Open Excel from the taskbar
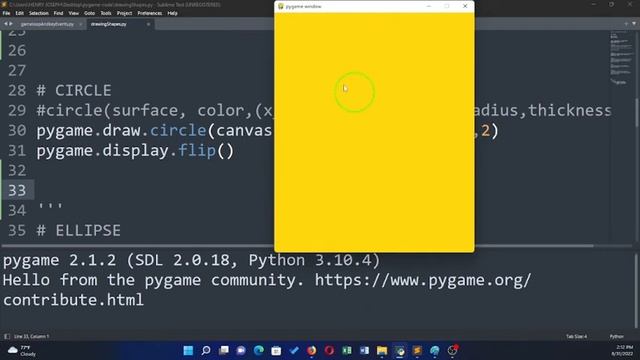 (347, 351)
